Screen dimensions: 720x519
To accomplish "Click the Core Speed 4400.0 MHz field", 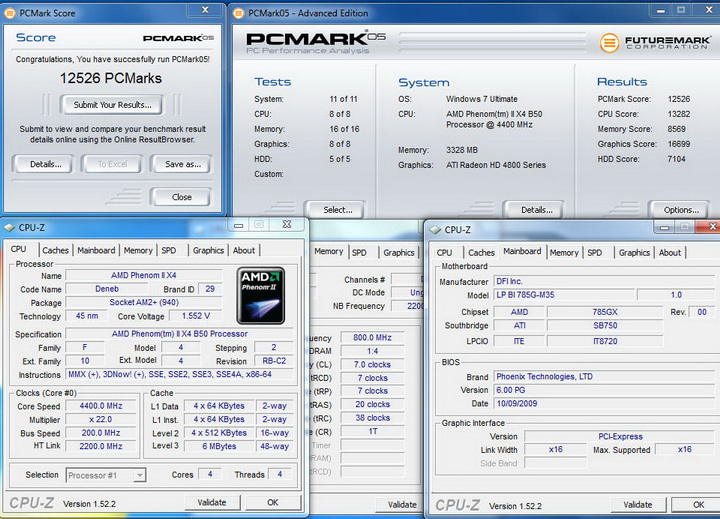I will pos(101,406).
